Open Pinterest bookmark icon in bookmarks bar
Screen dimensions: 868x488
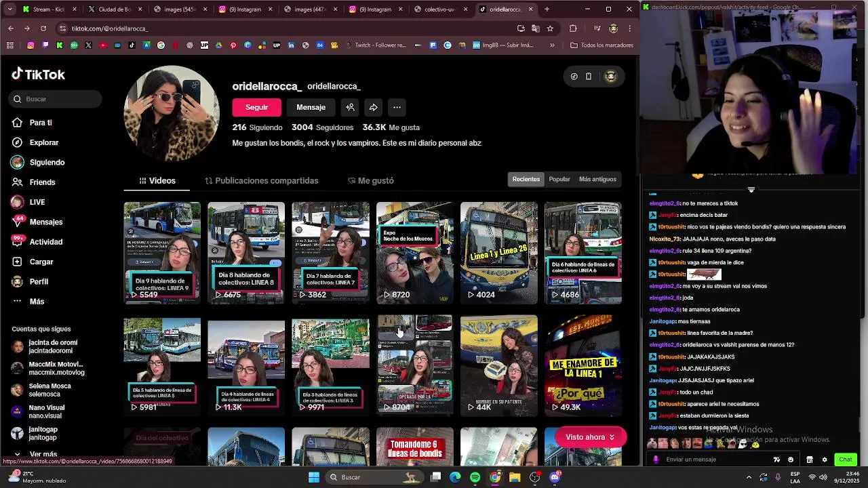point(233,45)
